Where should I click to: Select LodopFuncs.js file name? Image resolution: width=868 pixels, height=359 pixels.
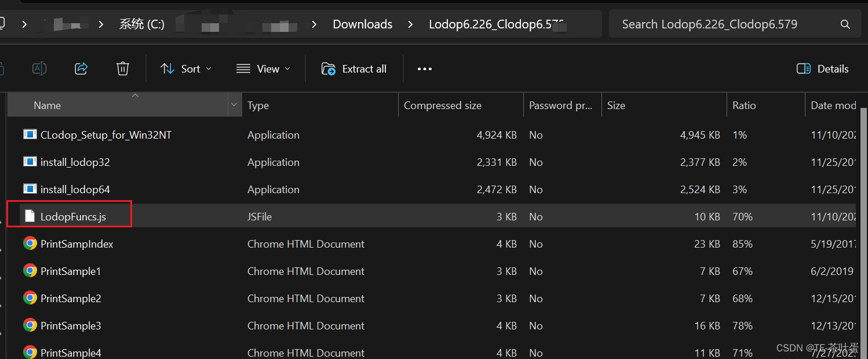point(73,217)
